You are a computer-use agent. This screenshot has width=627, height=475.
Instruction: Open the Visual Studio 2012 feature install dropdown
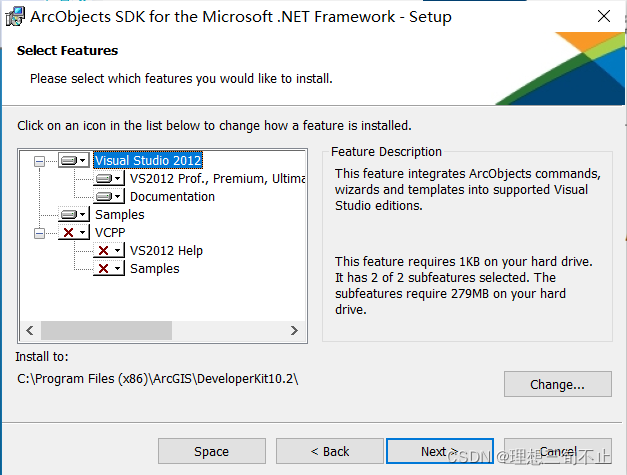point(74,160)
